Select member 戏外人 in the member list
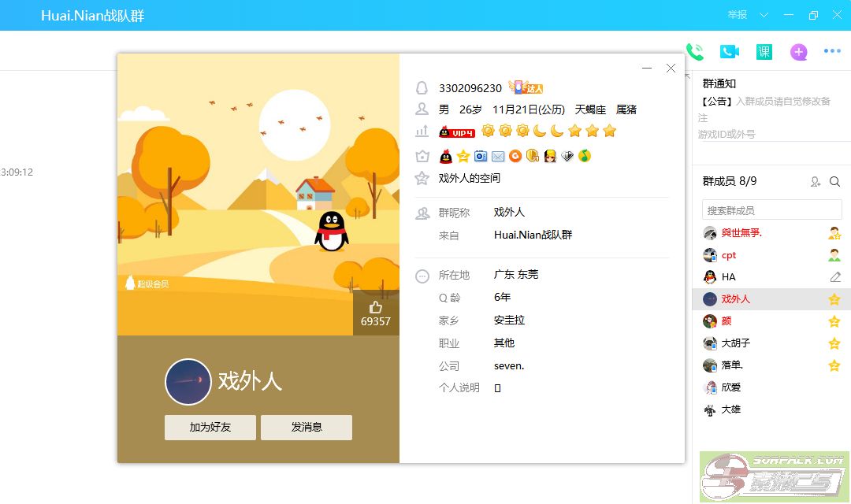 pyautogui.click(x=771, y=299)
